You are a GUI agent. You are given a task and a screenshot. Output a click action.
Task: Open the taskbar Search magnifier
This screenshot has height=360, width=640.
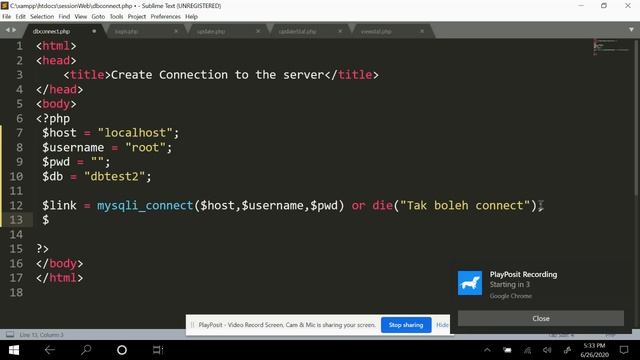coord(86,350)
